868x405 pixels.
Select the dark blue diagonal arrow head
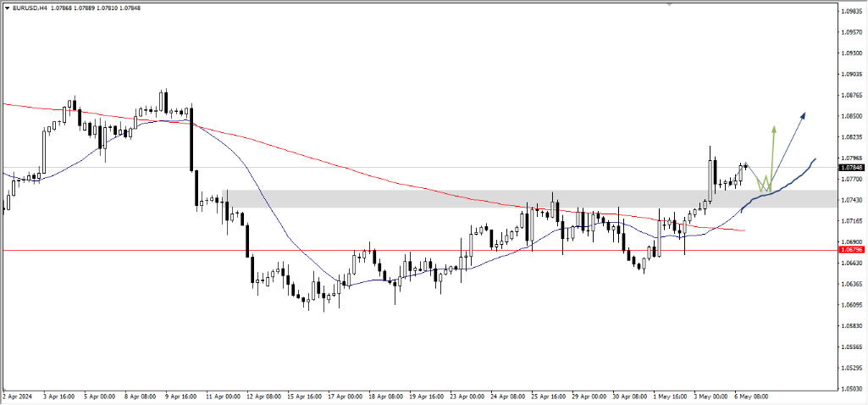tap(801, 114)
